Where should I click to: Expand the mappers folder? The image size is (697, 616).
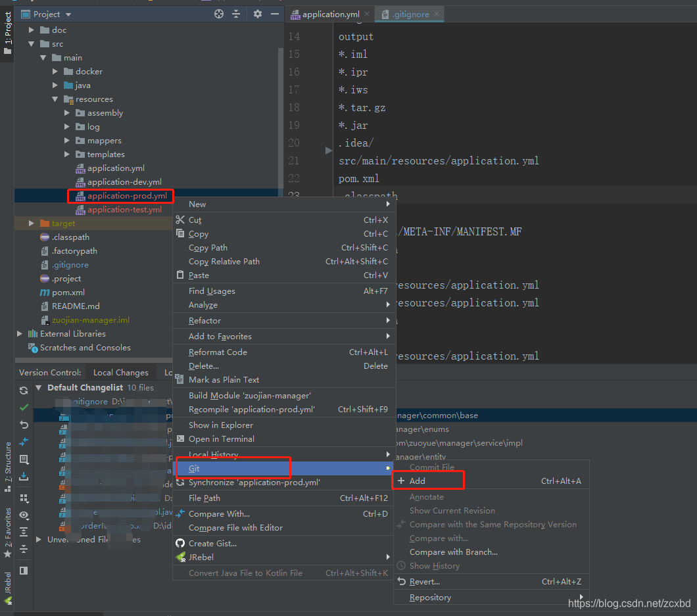tap(66, 141)
